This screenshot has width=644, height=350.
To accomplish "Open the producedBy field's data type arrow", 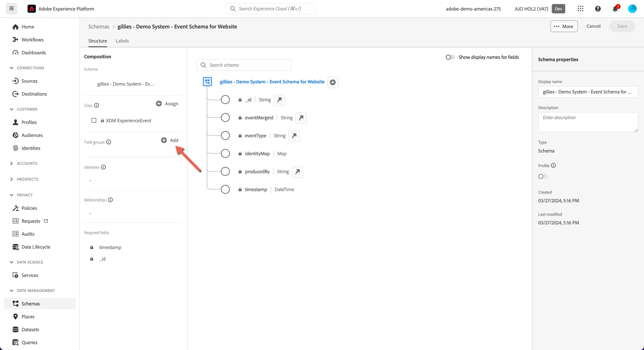I will [298, 172].
